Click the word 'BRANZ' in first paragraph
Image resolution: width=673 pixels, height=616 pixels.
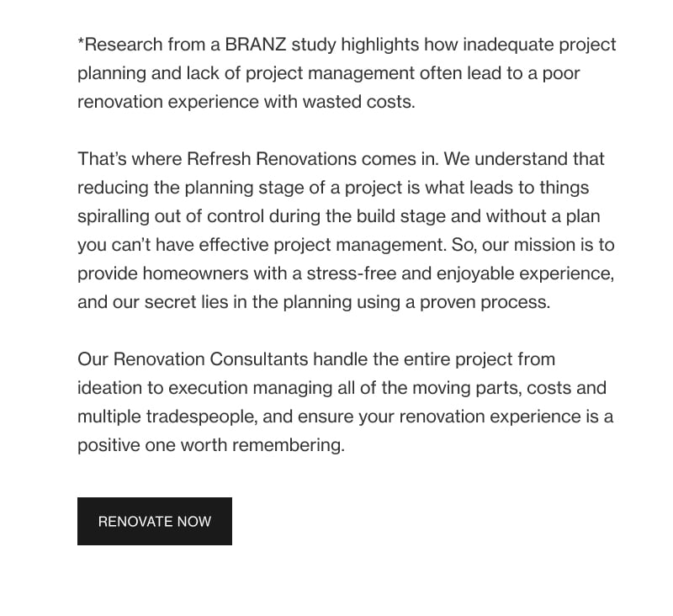[256, 45]
